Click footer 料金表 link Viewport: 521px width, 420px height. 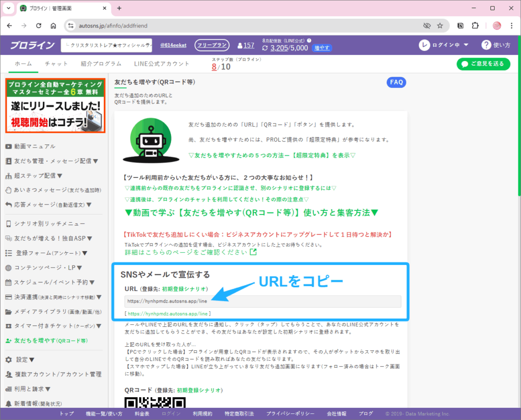click(142, 414)
